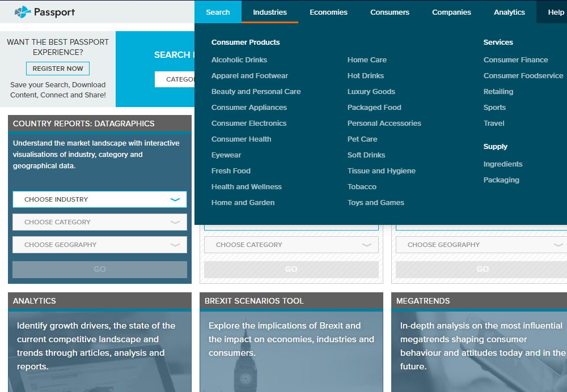Select Tobacco industry
Image resolution: width=567 pixels, height=392 pixels.
click(362, 187)
